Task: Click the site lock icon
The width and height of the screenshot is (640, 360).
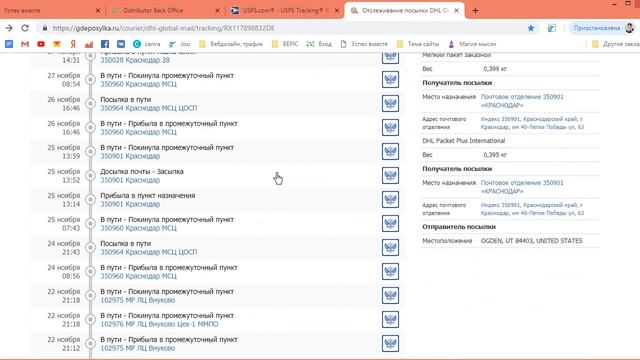Action: coord(44,28)
